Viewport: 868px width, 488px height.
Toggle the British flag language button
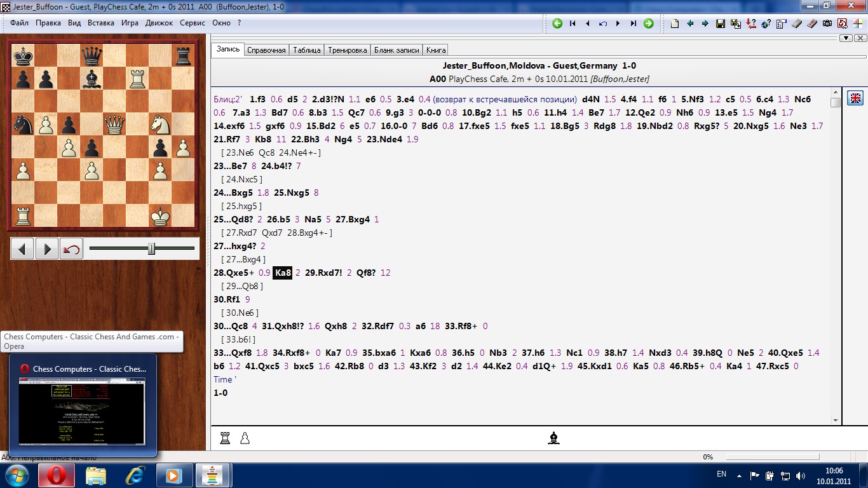pyautogui.click(x=855, y=98)
